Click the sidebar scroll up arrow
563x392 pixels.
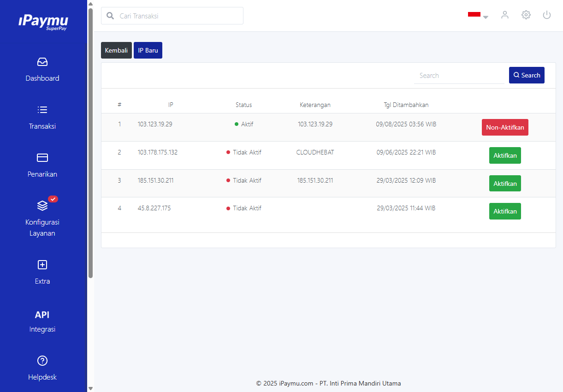pos(90,4)
